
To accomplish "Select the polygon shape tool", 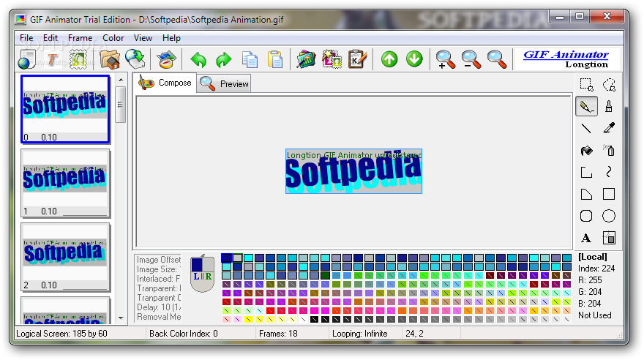I will (586, 194).
